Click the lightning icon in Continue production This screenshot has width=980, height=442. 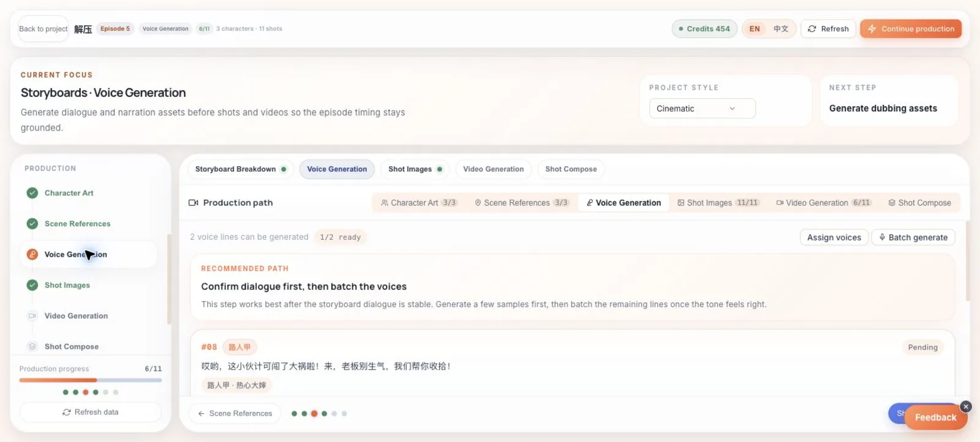tap(872, 29)
